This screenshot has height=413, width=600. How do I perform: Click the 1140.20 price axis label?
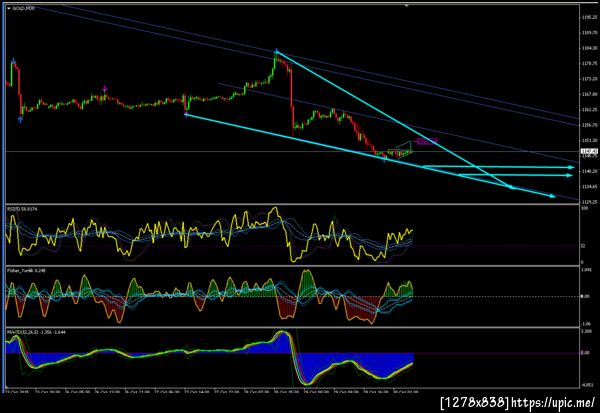coord(589,171)
